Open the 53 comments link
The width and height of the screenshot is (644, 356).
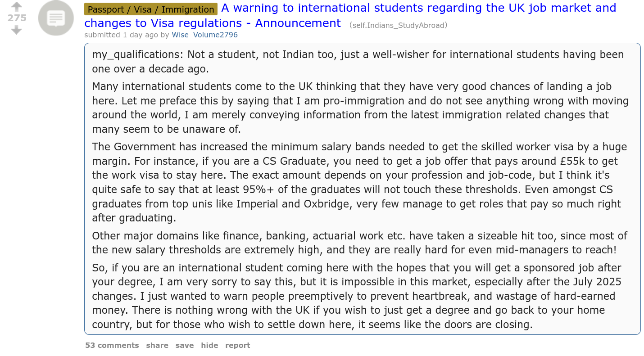pos(112,345)
